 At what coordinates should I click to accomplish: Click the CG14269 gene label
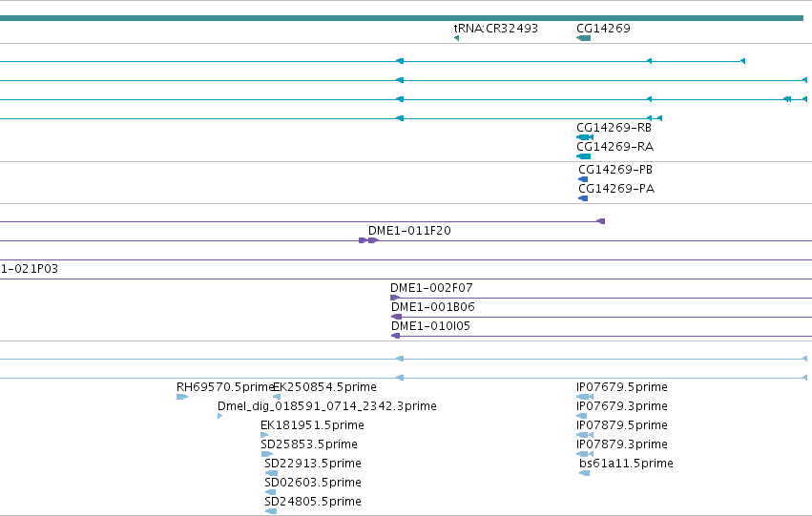coord(603,28)
